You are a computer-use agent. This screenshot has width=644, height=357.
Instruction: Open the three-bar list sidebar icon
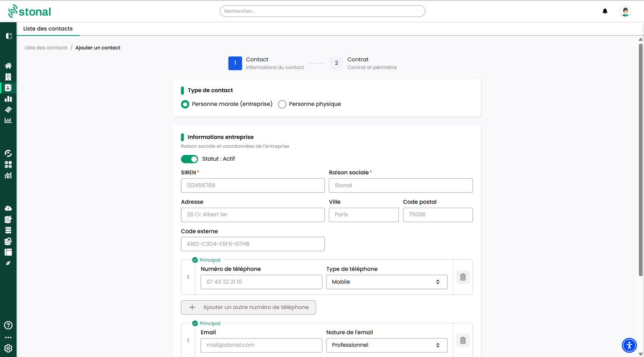8,230
